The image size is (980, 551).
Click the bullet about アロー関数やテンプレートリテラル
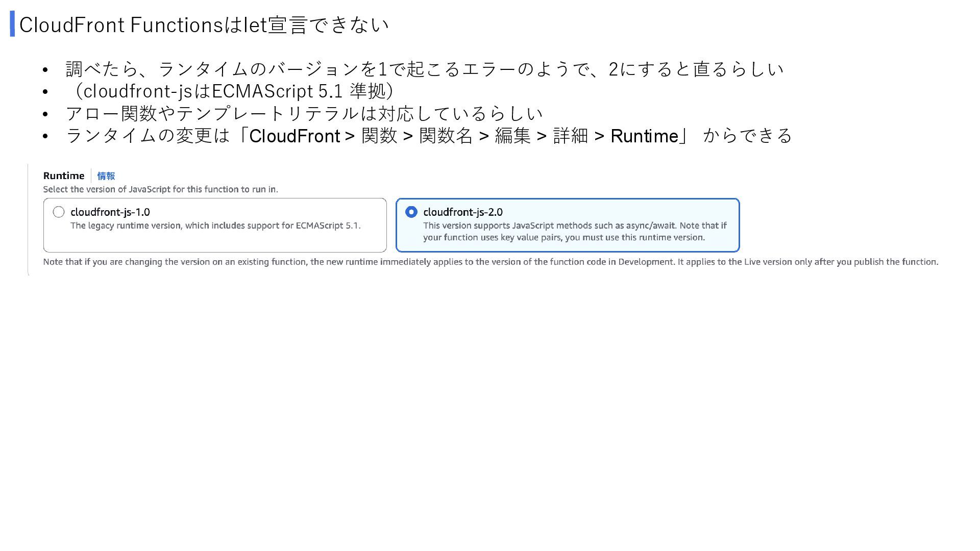coord(304,113)
